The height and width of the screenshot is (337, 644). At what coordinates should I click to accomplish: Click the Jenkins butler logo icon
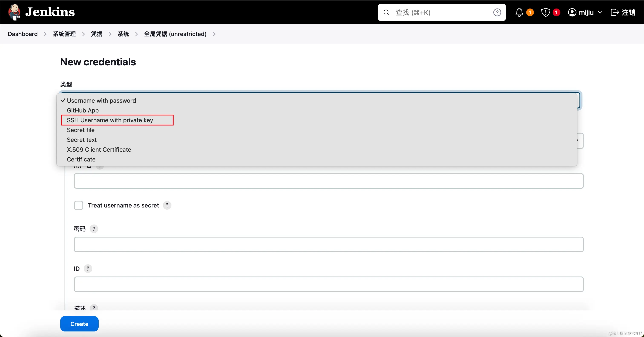(14, 12)
